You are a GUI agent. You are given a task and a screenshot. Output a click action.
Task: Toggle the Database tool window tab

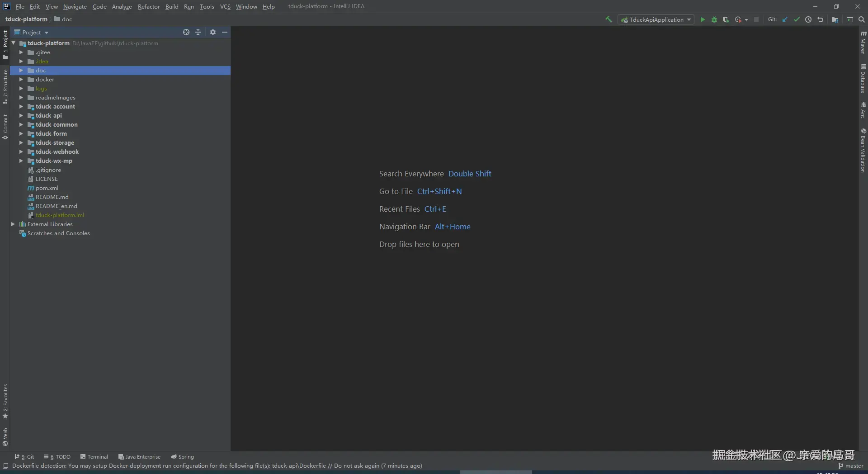tap(863, 79)
